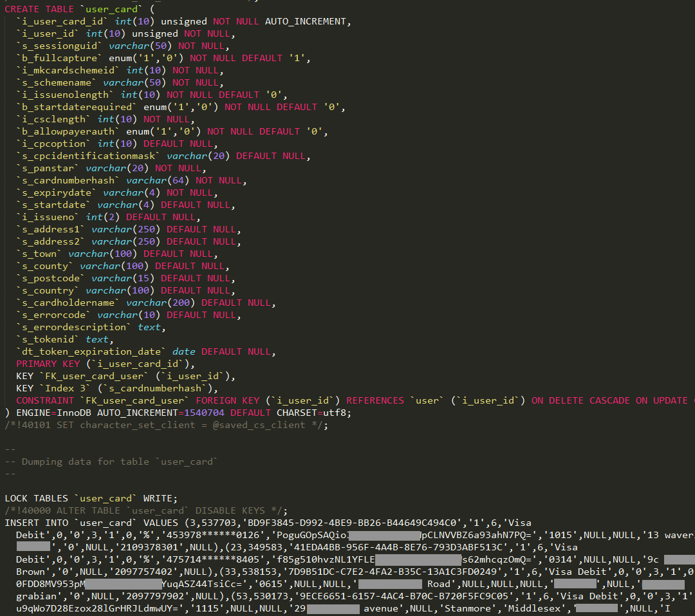This screenshot has height=616, width=695.
Task: Click the `s_address1` column line
Action: tap(129, 229)
